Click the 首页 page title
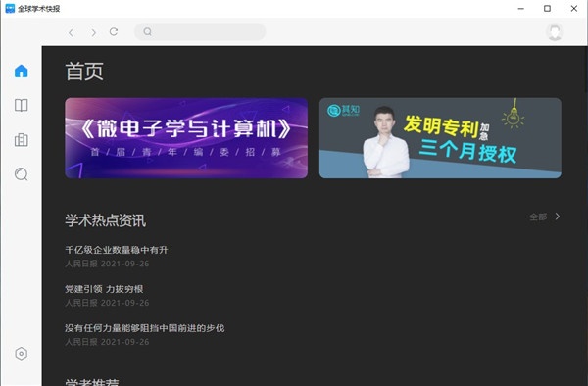The height and width of the screenshot is (386, 588). [84, 72]
